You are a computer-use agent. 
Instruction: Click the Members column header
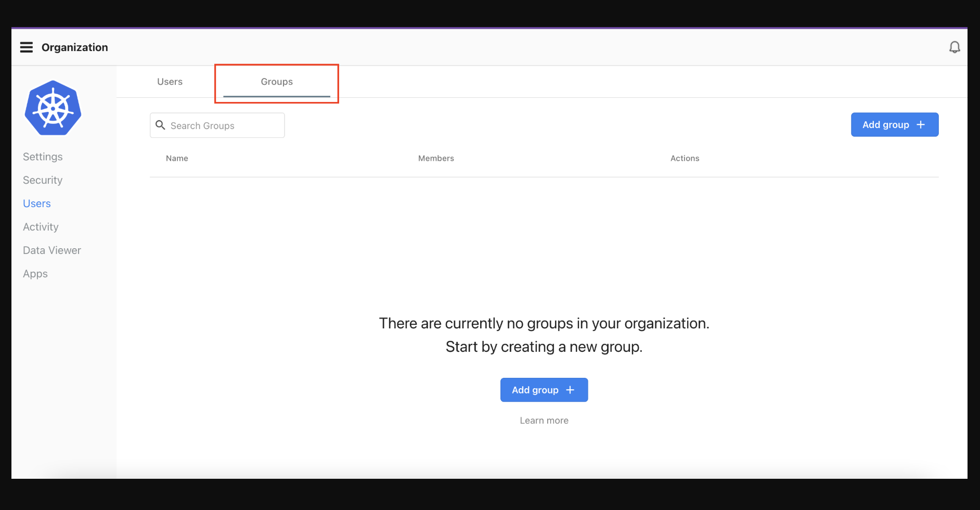pos(436,158)
